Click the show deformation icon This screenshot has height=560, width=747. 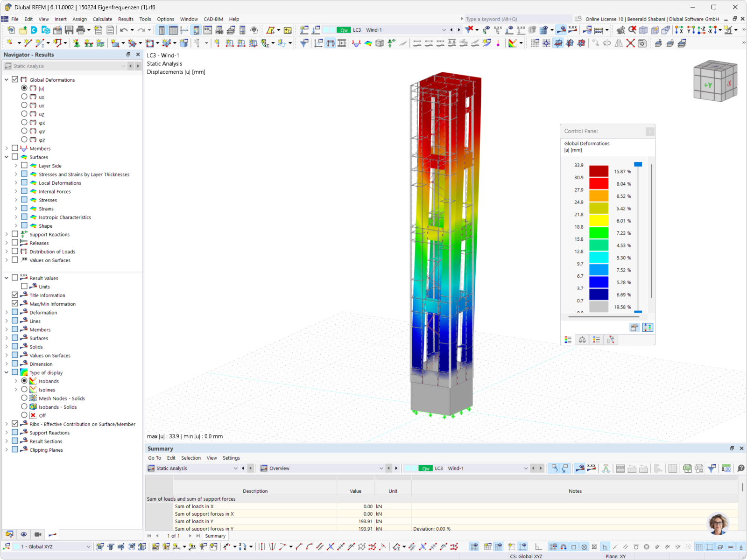pyautogui.click(x=330, y=43)
